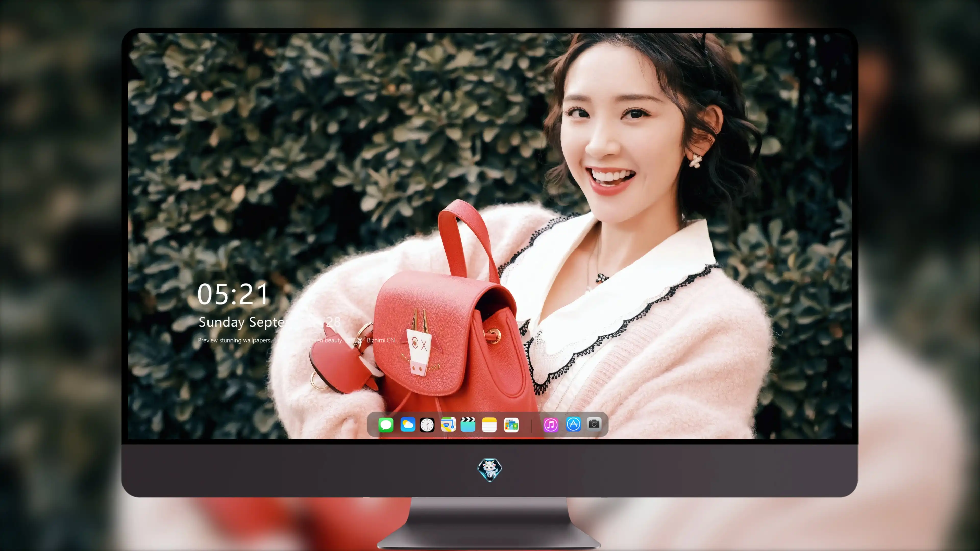
Task: Open the photo collage app icon in dock
Action: point(511,425)
